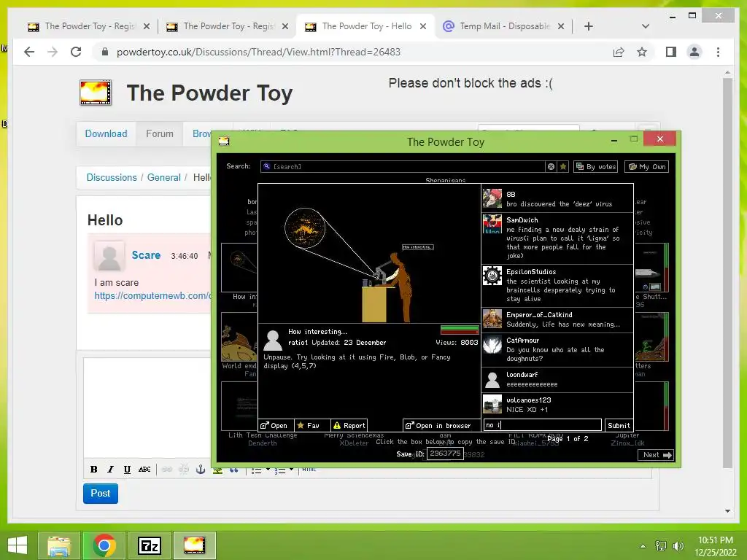Click SamDwich's avatar in comments
747x560 pixels.
tap(492, 224)
